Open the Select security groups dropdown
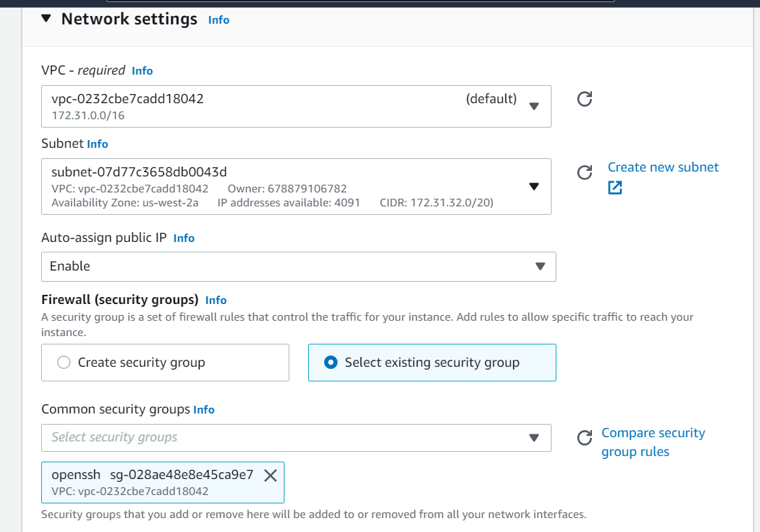 click(296, 437)
